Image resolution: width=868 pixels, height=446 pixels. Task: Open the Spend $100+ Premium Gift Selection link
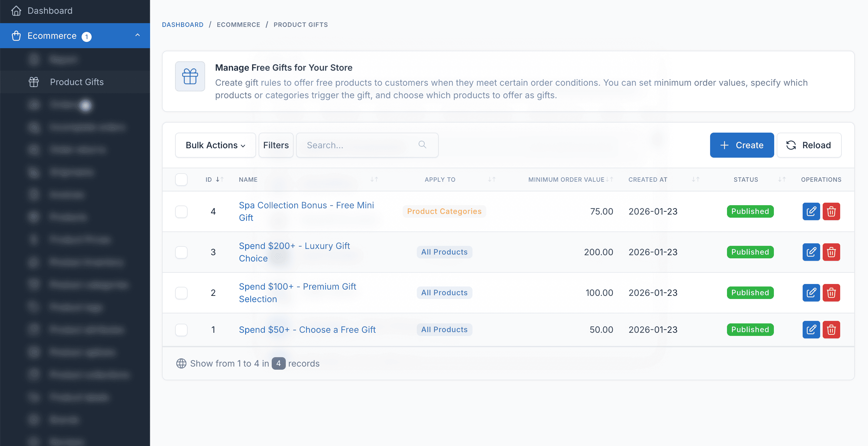[297, 292]
